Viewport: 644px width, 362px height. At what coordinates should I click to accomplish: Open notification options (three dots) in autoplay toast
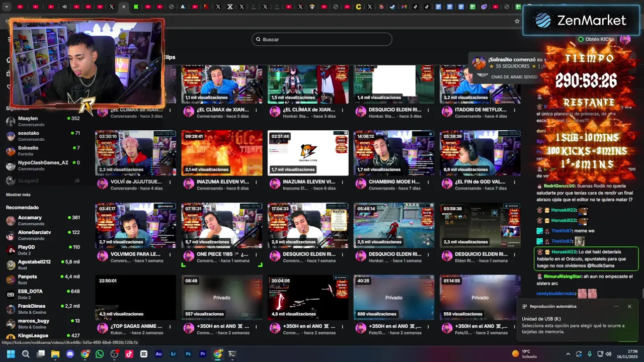point(616,306)
